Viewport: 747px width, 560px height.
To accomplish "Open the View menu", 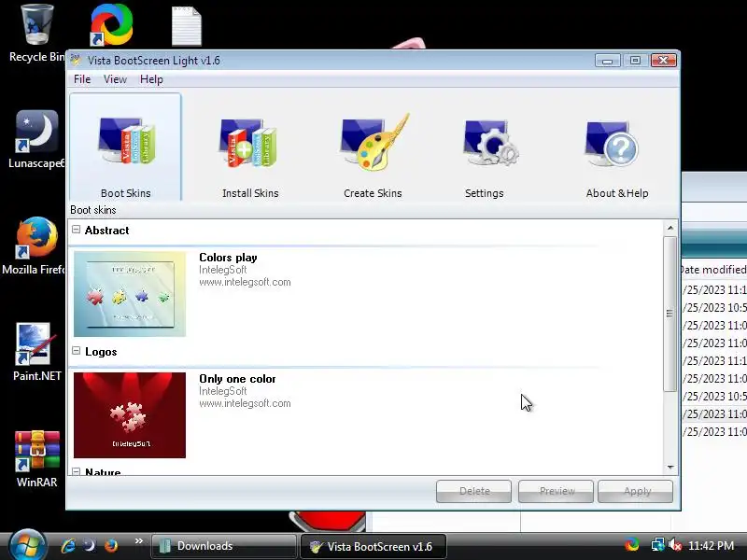I will [x=115, y=79].
